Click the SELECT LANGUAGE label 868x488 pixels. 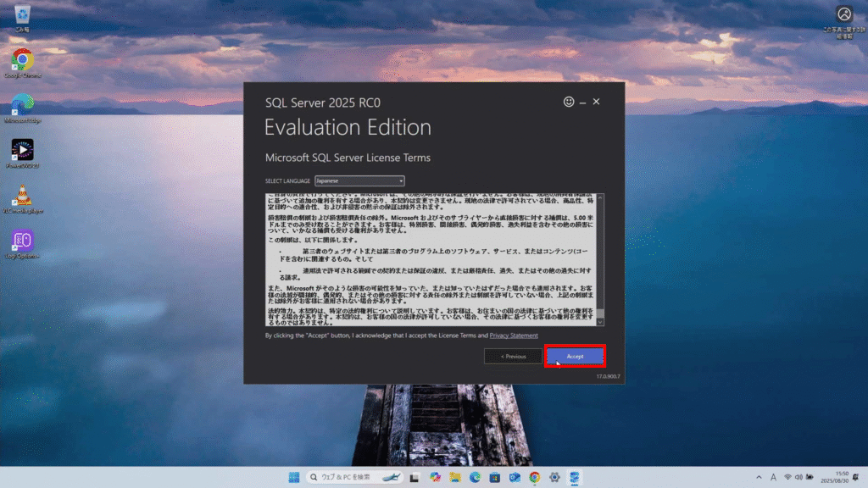pos(287,181)
